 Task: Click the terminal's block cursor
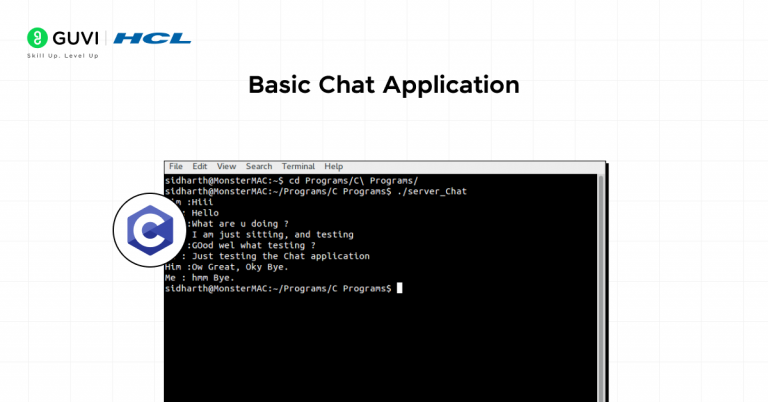[x=399, y=288]
